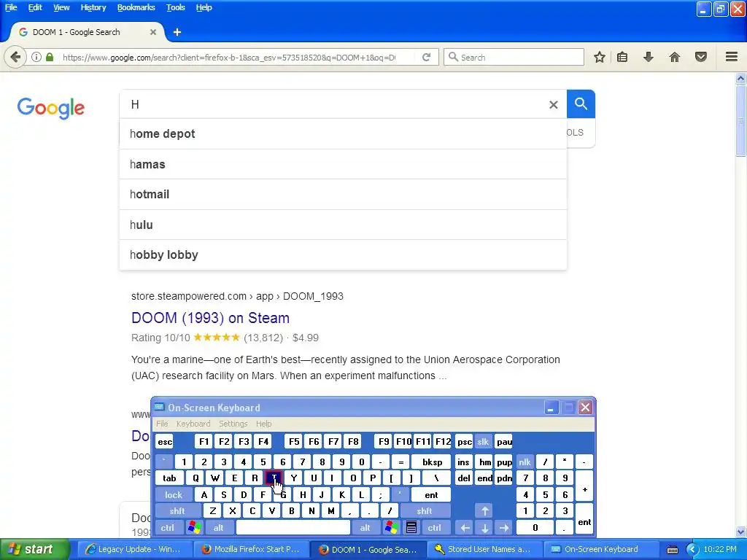Open a new tab with the plus icon
This screenshot has height=560, width=747.
177,32
